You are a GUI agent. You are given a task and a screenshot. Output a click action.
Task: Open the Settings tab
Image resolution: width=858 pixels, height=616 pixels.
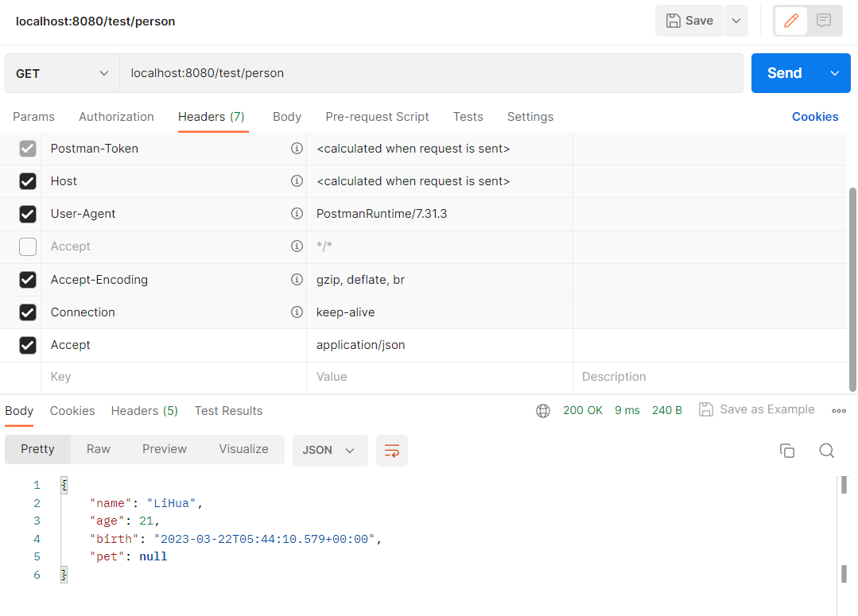click(x=530, y=117)
